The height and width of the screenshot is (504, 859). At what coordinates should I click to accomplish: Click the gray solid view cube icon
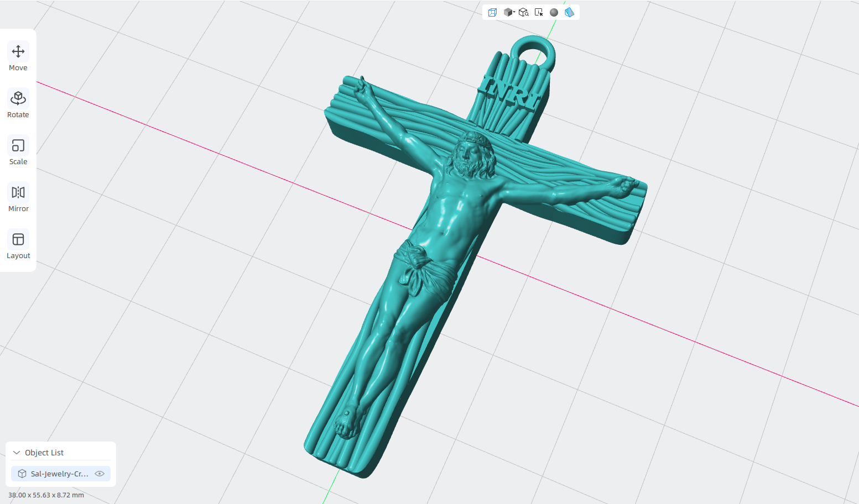508,12
